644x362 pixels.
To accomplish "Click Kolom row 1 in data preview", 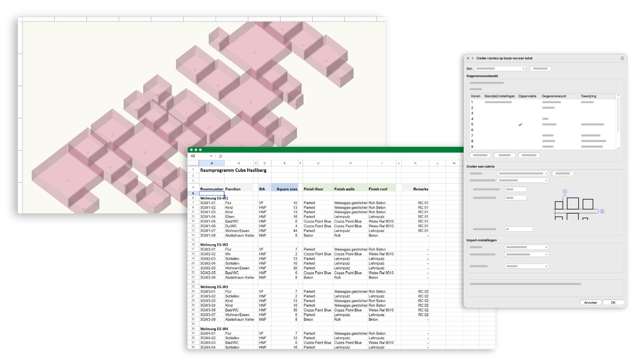I will point(472,102).
